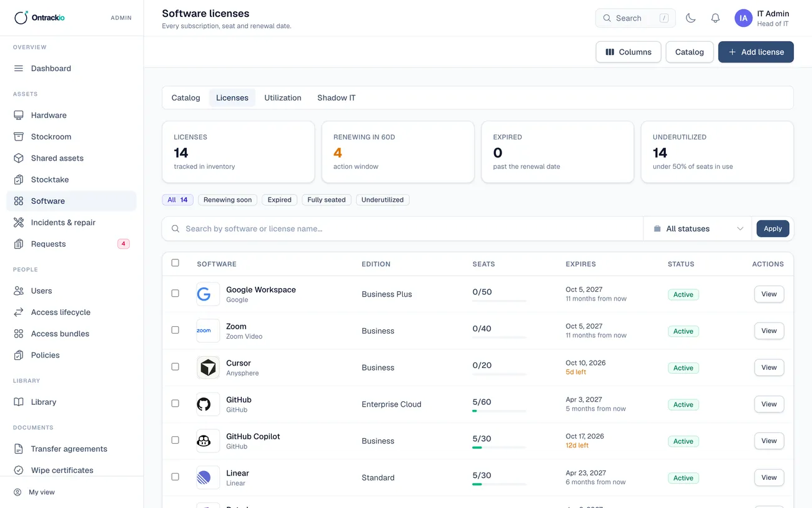Viewport: 812px width, 508px height.
Task: Open the Columns chooser
Action: pos(628,52)
